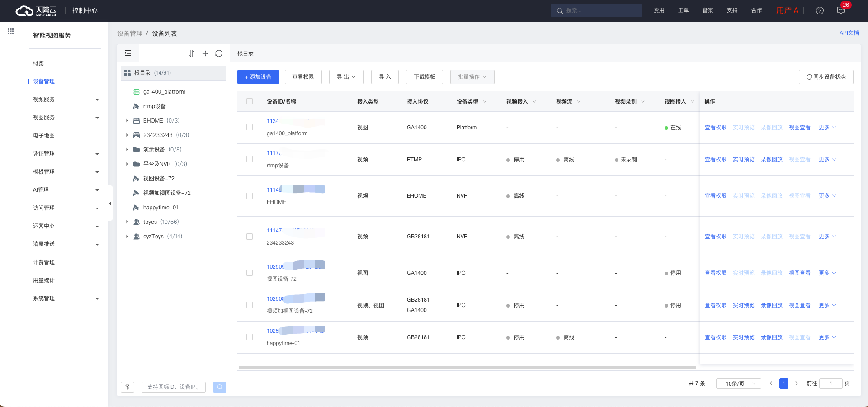Image resolution: width=868 pixels, height=407 pixels.
Task: Open the 导出 export dropdown
Action: pyautogui.click(x=346, y=77)
